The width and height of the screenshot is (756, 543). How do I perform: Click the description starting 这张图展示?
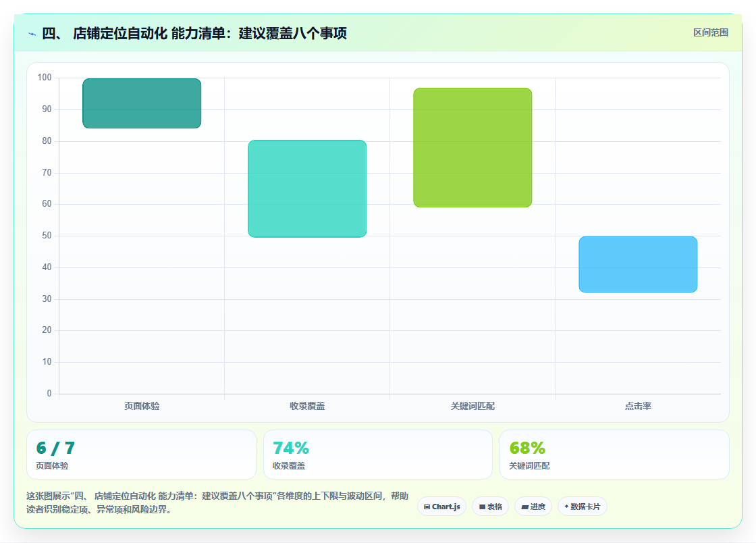(217, 502)
